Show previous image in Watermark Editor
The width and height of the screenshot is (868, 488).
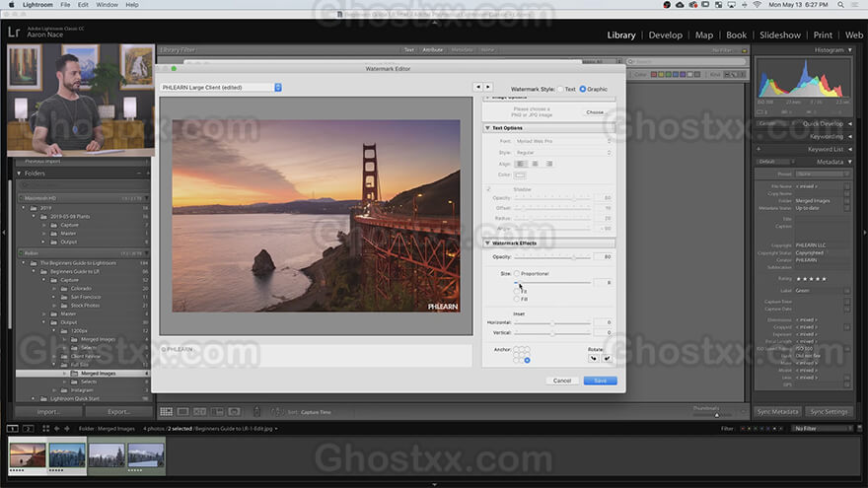[x=478, y=87]
